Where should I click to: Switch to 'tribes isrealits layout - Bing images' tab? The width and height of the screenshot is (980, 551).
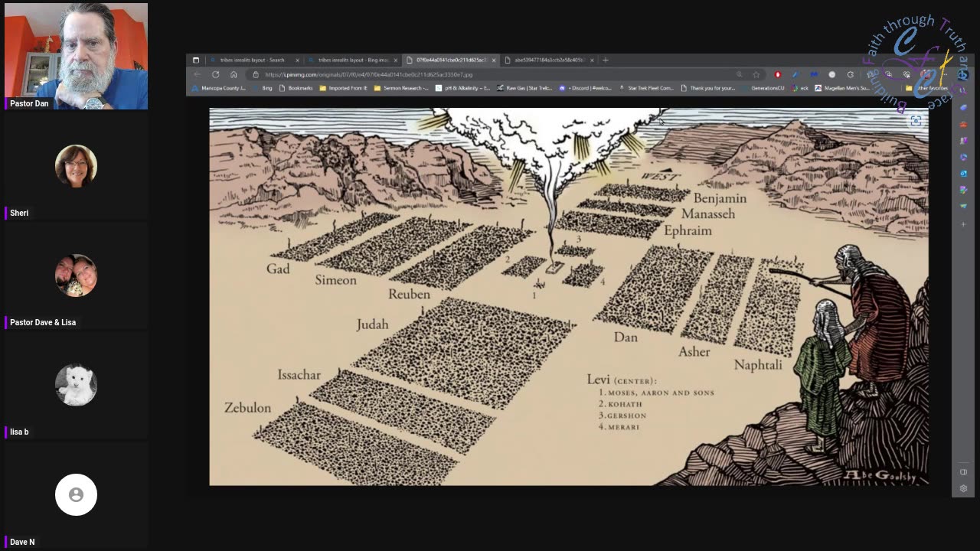pos(353,60)
